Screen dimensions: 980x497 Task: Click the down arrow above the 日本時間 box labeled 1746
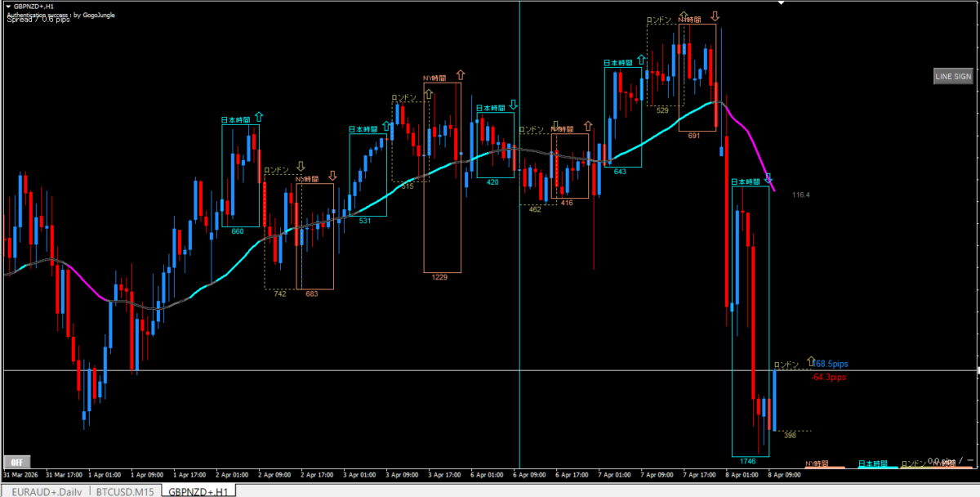point(768,179)
